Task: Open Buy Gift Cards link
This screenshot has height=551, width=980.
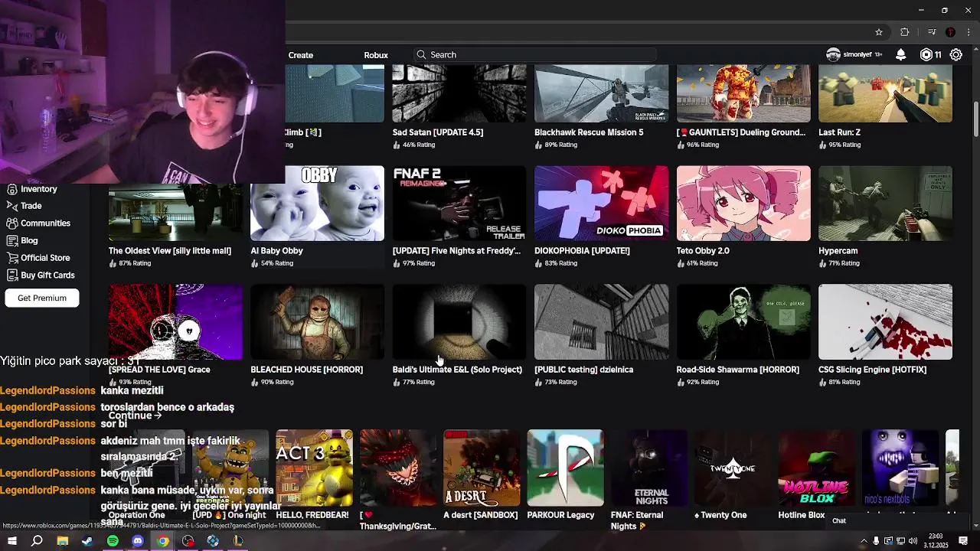Action: (x=47, y=275)
